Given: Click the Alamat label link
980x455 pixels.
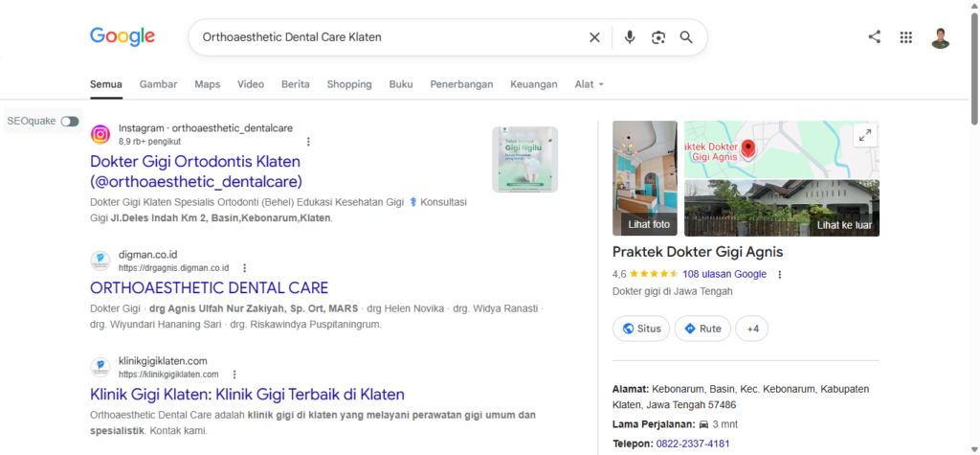Looking at the screenshot, I should (x=631, y=389).
